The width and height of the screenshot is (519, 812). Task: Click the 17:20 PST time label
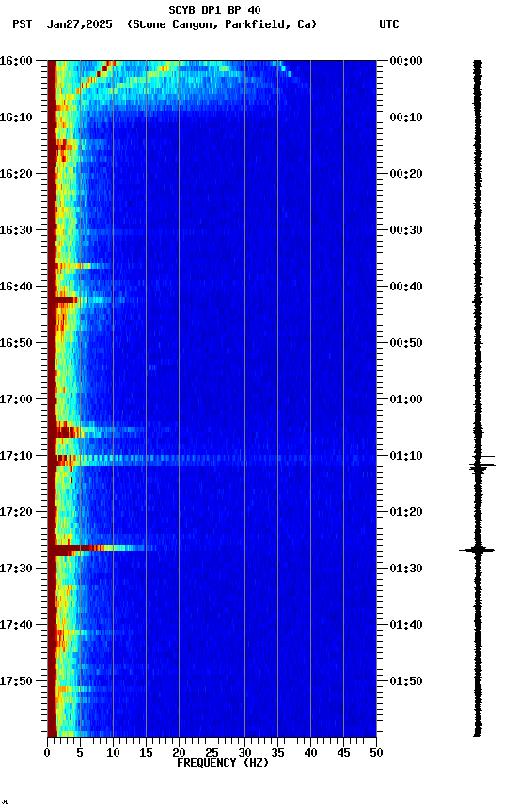pos(16,512)
